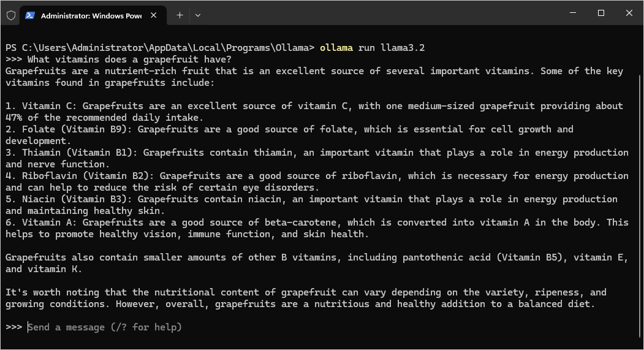Viewport: 644px width, 350px height.
Task: Click the PS path prompt text with Ollama directory
Action: click(x=160, y=48)
